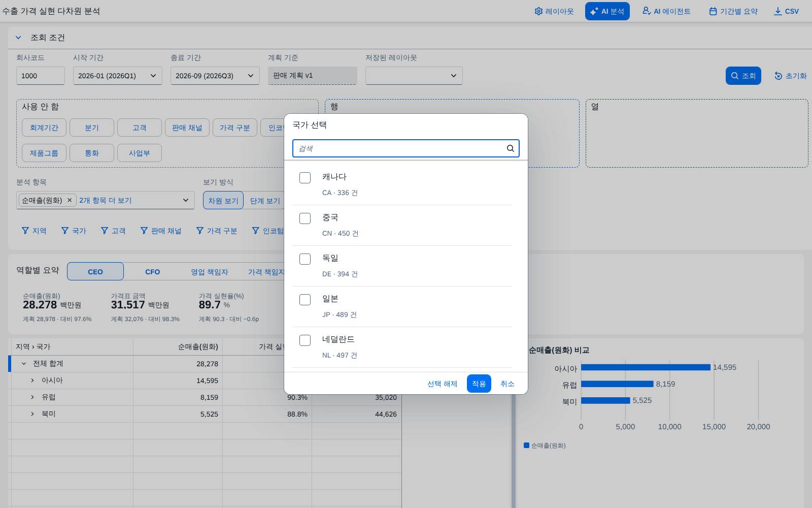Image resolution: width=812 pixels, height=508 pixels.
Task: Open the 판매 채널 filter funnel
Action: coord(144,231)
